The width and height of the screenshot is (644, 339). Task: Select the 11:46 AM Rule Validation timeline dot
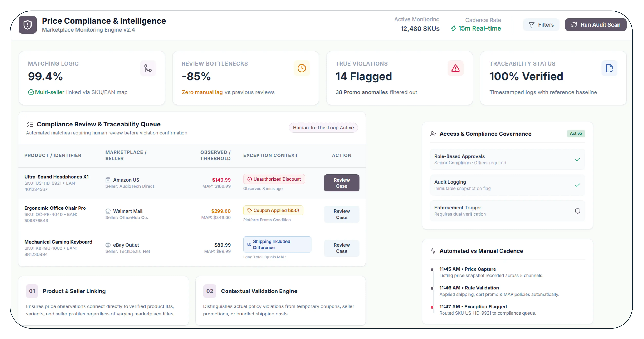[x=432, y=288]
